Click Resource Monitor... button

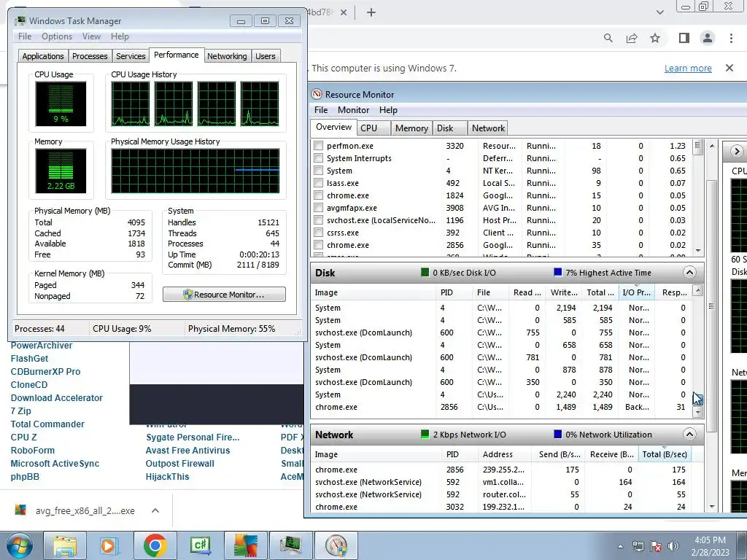(224, 295)
